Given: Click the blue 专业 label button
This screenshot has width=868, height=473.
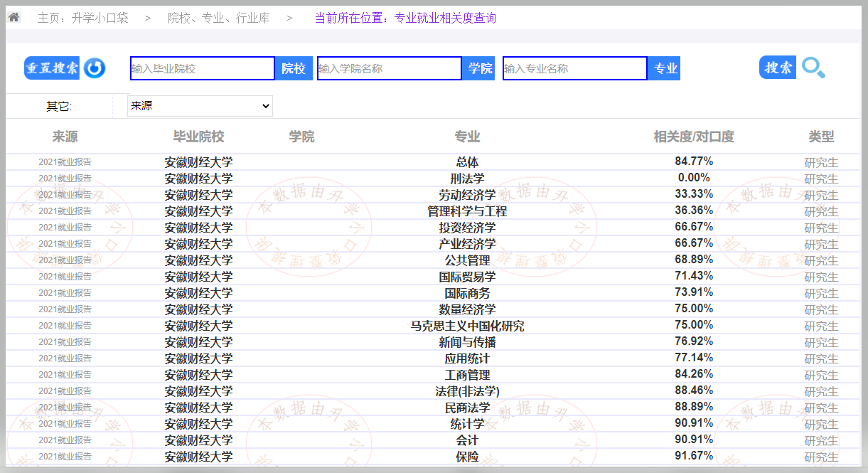Looking at the screenshot, I should [665, 68].
